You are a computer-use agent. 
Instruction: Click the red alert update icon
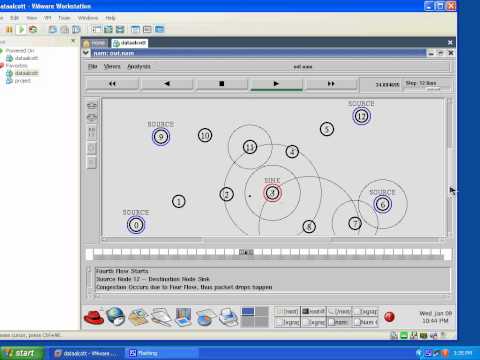coord(389,317)
